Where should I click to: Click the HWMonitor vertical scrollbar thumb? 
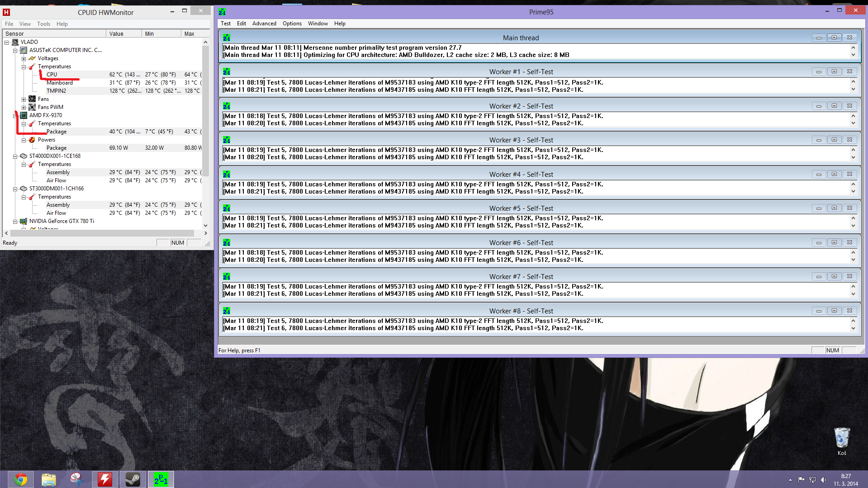pos(205,111)
